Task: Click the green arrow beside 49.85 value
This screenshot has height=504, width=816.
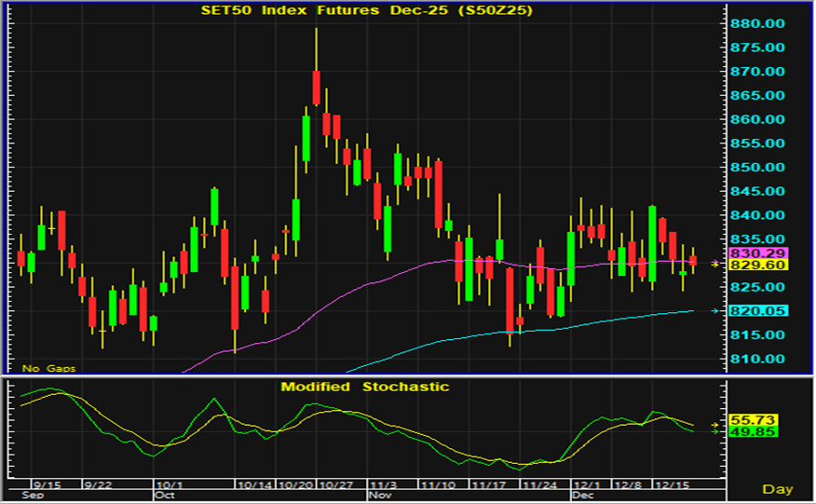Action: pos(714,431)
